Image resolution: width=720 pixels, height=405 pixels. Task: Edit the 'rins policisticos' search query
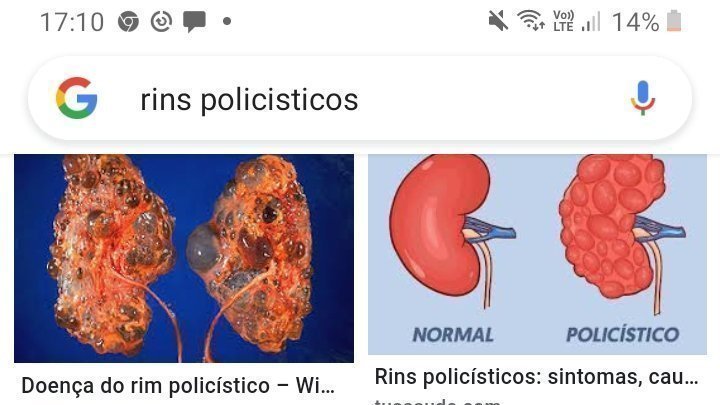(x=249, y=100)
